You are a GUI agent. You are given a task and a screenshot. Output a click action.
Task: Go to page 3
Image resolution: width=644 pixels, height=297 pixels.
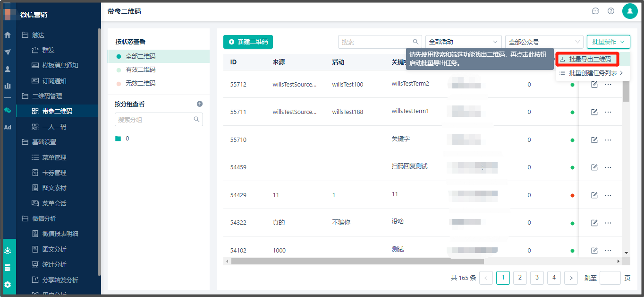537,278
